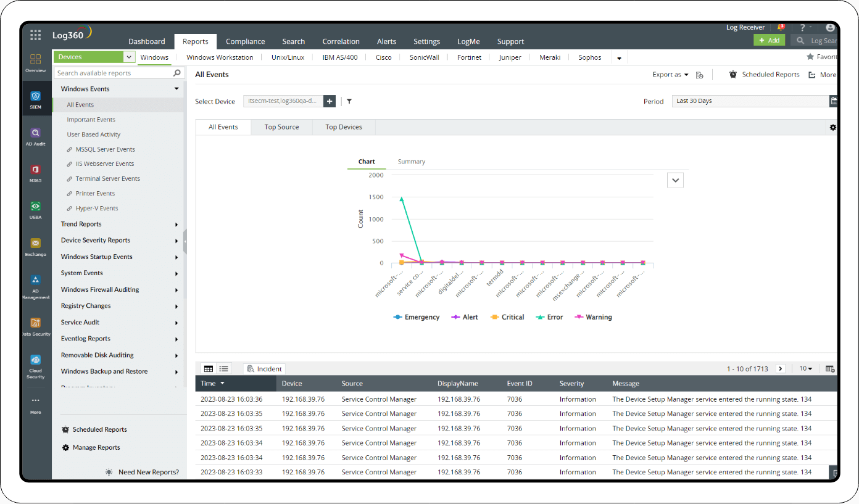Click the green Add button
The width and height of the screenshot is (859, 504).
769,40
